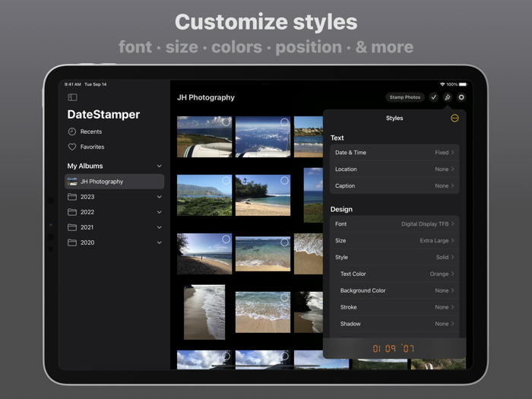Click the checkmark select-all icon
The image size is (532, 399).
point(433,97)
